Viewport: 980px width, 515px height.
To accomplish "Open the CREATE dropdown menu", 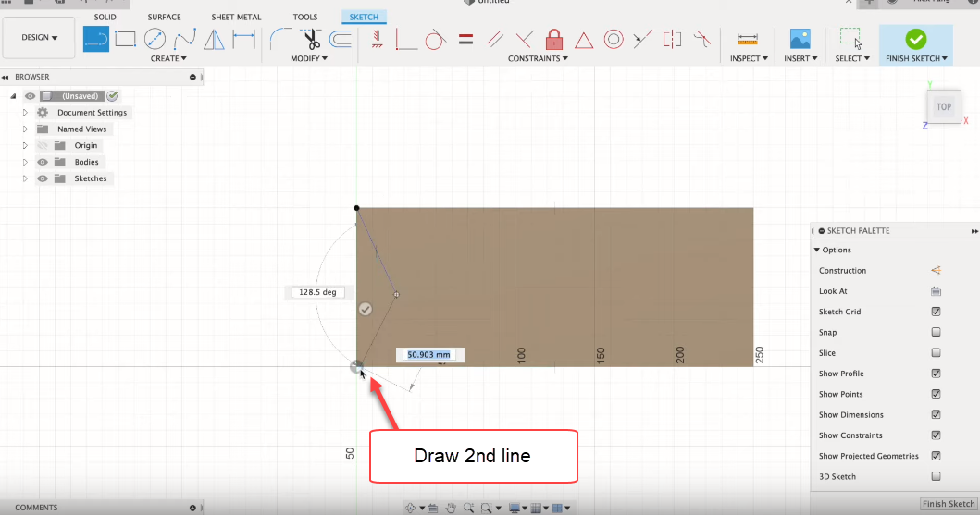I will coord(168,58).
